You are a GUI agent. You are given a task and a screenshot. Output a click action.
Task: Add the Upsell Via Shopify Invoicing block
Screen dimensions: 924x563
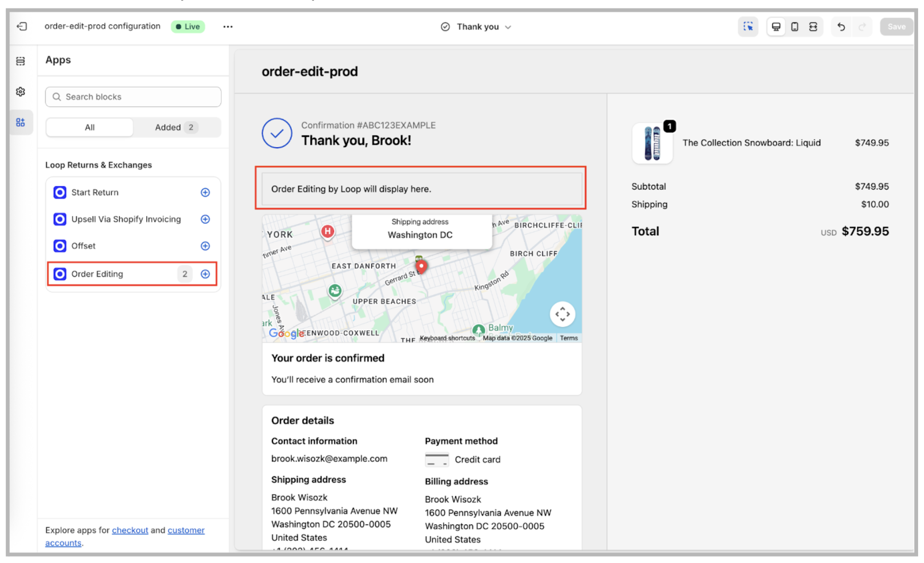pyautogui.click(x=205, y=219)
